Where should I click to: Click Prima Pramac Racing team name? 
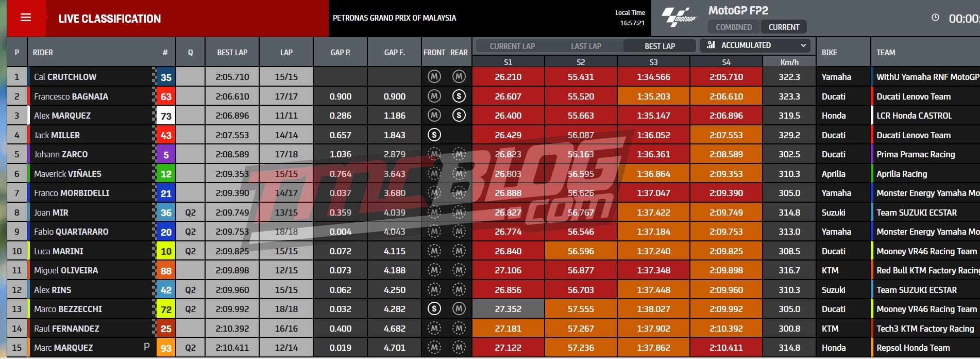[x=916, y=154]
